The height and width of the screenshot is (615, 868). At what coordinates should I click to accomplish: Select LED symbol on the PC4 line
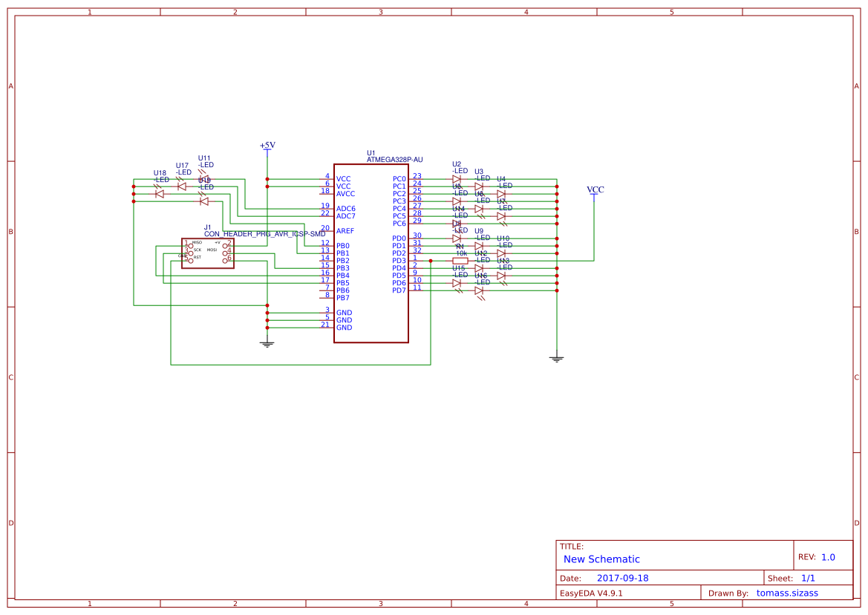[x=479, y=209]
